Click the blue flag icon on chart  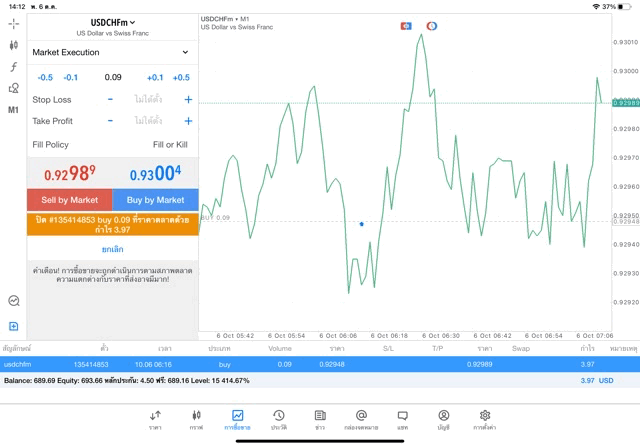[x=406, y=26]
